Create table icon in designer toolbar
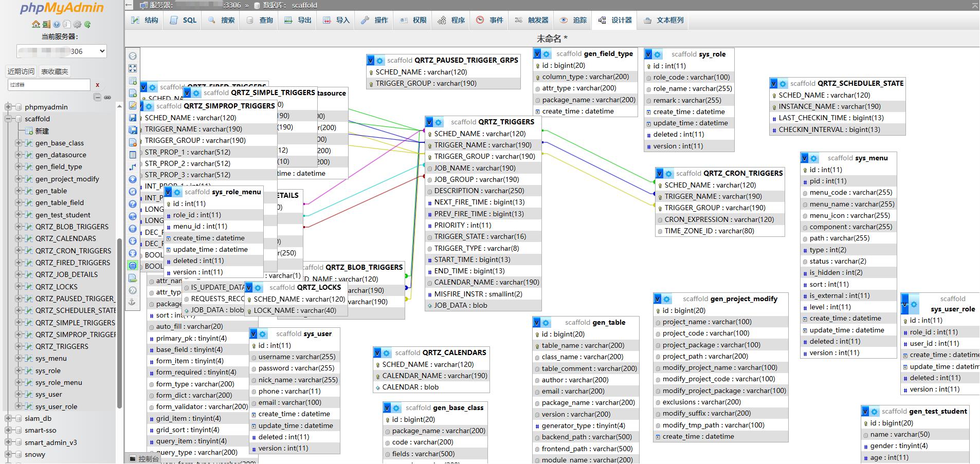The image size is (980, 464). click(133, 155)
